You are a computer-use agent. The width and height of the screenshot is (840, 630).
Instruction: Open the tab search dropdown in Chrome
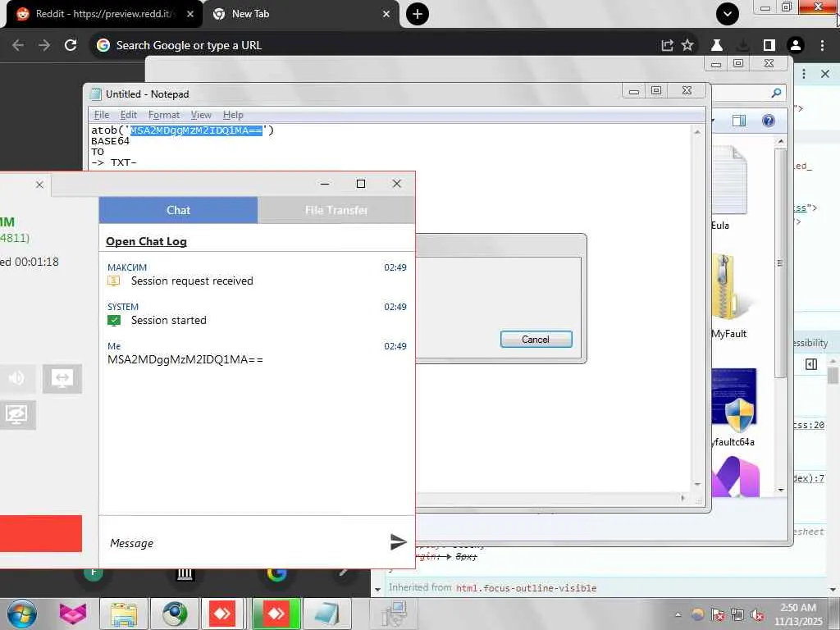tap(728, 14)
